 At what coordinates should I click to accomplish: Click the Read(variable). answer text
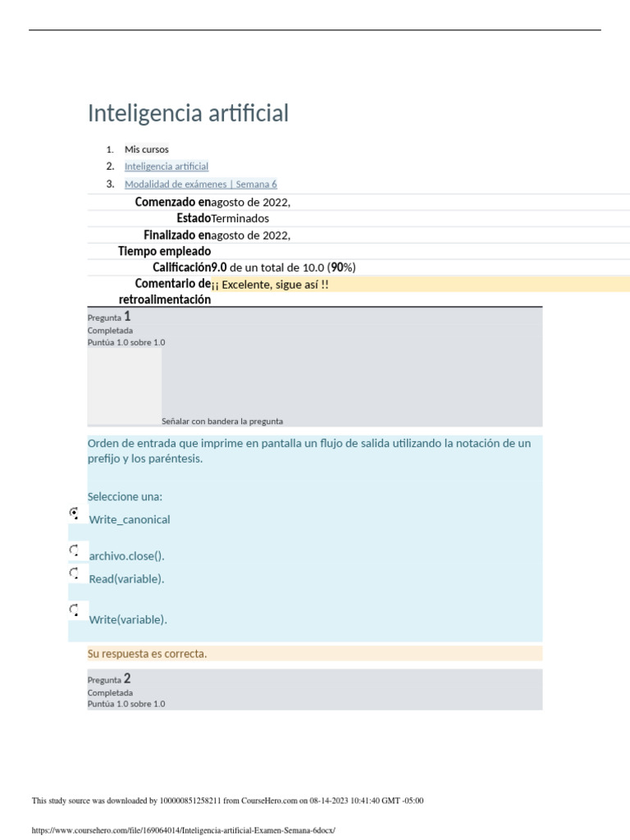pos(126,579)
